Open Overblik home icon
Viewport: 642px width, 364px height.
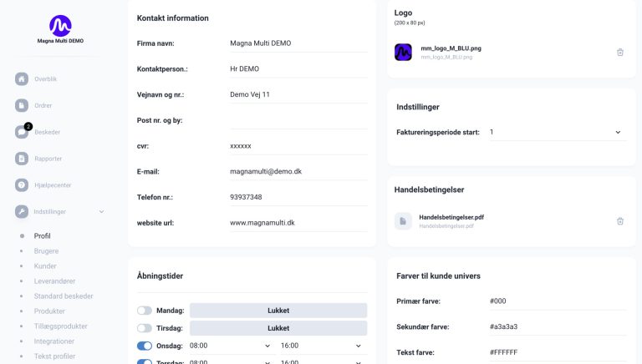22,79
